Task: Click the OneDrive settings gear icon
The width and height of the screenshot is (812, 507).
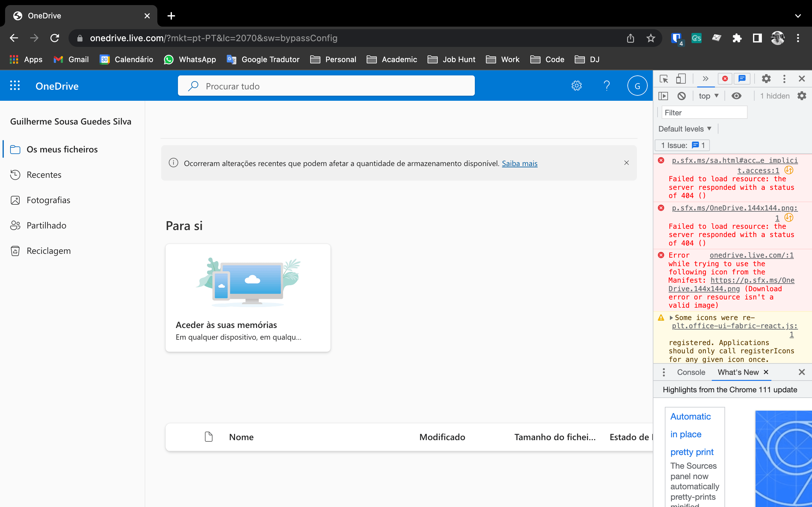Action: coord(576,85)
